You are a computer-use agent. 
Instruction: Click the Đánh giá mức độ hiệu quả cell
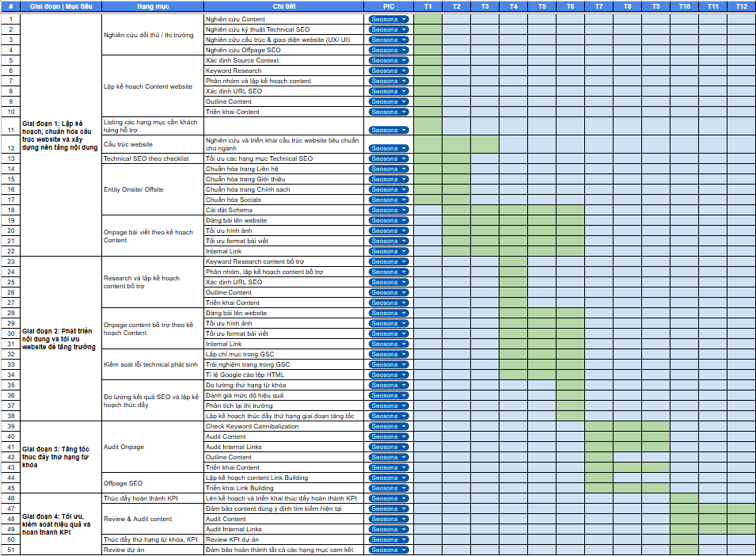click(x=284, y=395)
